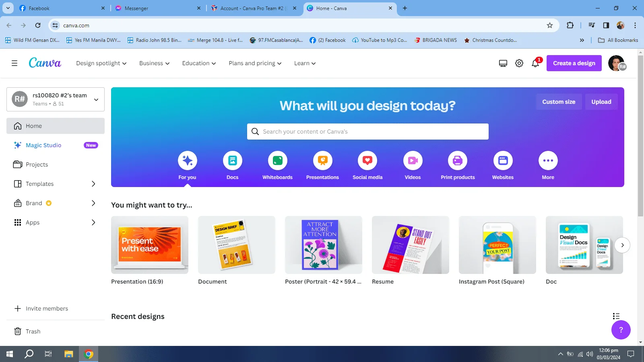Viewport: 644px width, 362px height.
Task: Switch recent designs to list view
Action: (616, 317)
